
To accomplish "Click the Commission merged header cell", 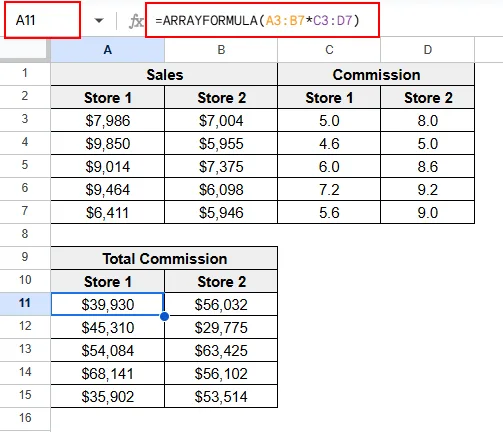I will pyautogui.click(x=376, y=74).
